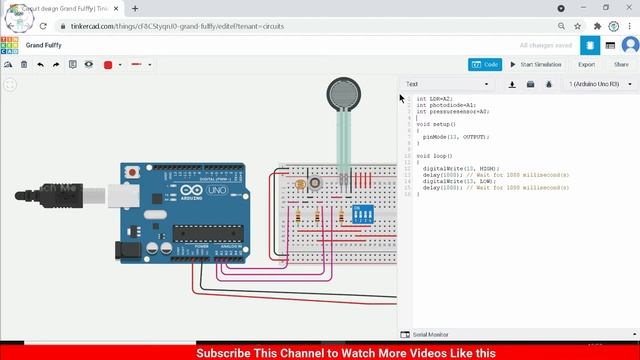Click code line int pressuresensor=A0

453,111
